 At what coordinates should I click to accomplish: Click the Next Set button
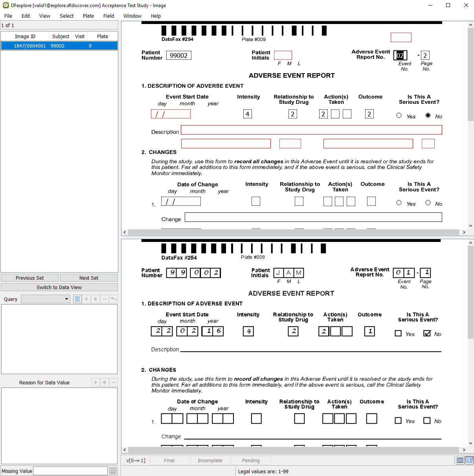89,278
